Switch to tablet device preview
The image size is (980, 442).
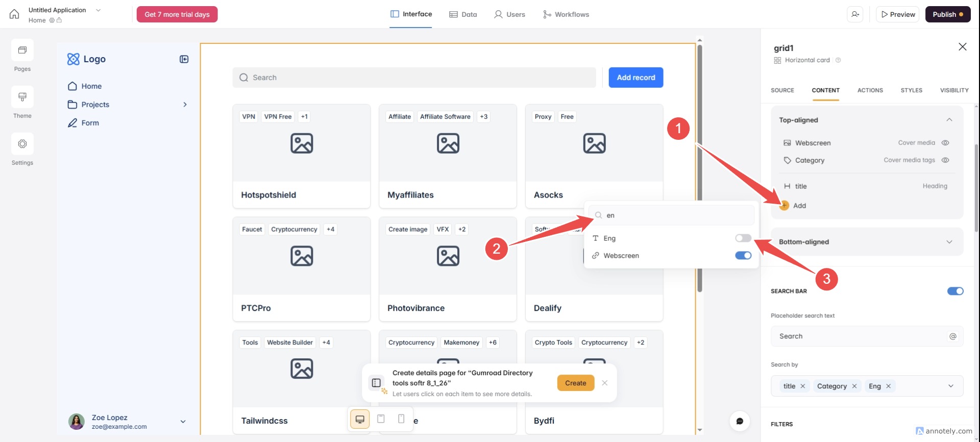click(x=381, y=419)
